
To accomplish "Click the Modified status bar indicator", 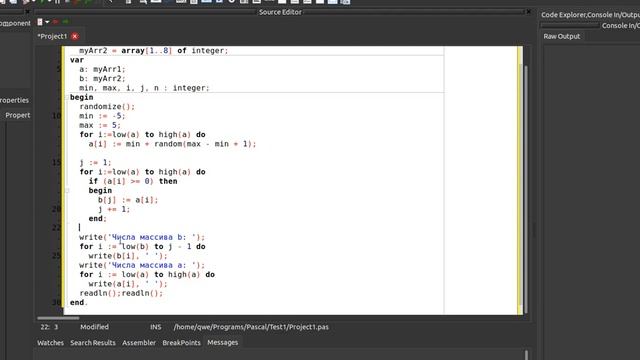I will tap(94, 327).
